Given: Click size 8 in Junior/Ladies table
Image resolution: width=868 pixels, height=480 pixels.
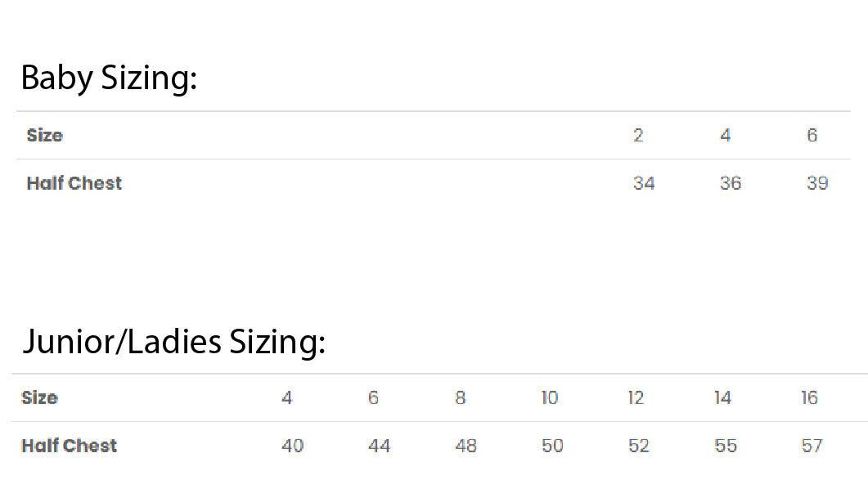Looking at the screenshot, I should click(x=461, y=398).
